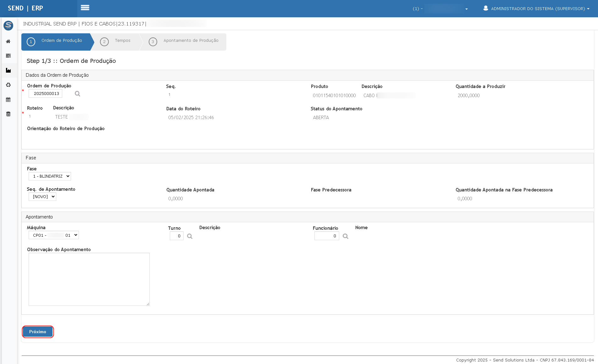Open the calendar icon in sidebar

click(x=8, y=100)
